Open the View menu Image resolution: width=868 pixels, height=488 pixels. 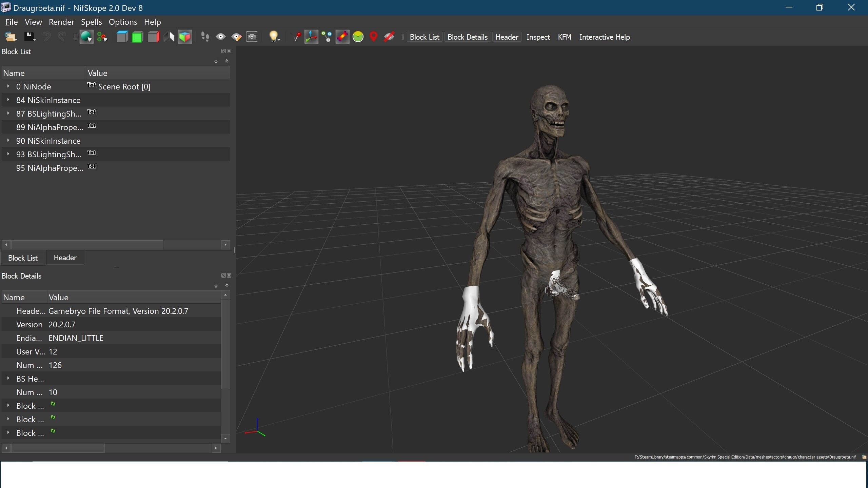point(33,22)
